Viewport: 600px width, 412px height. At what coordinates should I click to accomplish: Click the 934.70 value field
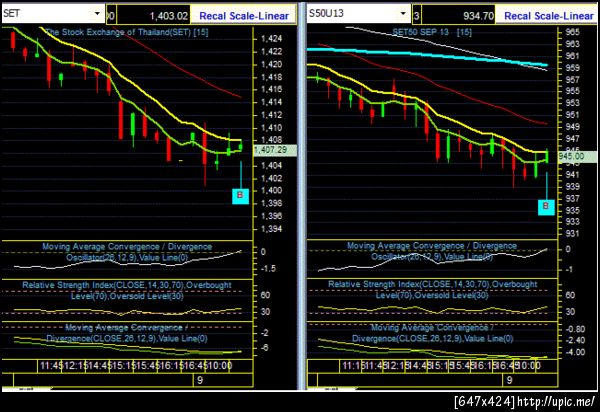tap(458, 16)
